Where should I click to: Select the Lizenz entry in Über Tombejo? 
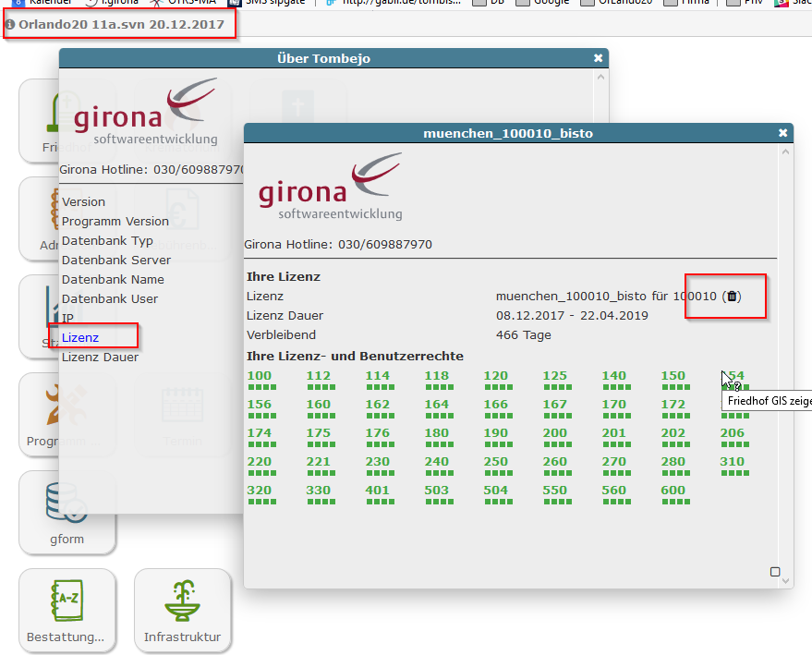[x=80, y=337]
